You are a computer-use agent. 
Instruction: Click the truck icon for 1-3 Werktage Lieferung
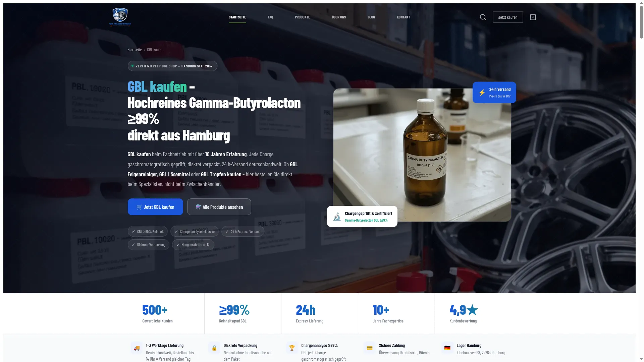137,348
